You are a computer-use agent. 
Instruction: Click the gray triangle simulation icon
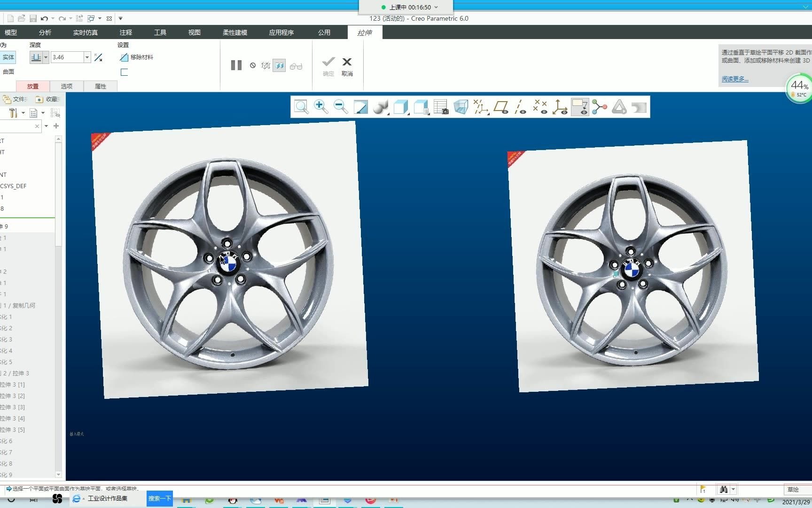619,107
